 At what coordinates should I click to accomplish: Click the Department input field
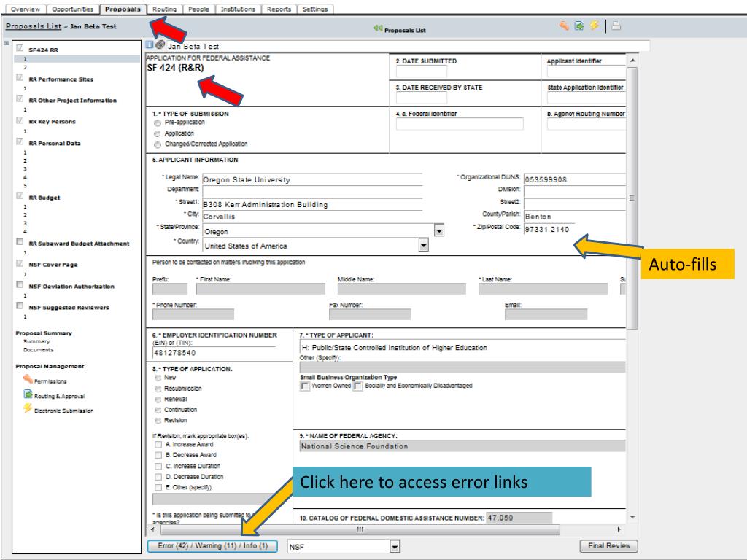click(312, 192)
